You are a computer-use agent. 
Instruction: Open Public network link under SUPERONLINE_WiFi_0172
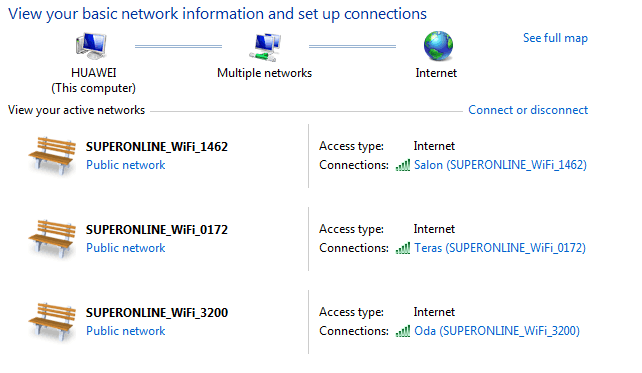(126, 248)
